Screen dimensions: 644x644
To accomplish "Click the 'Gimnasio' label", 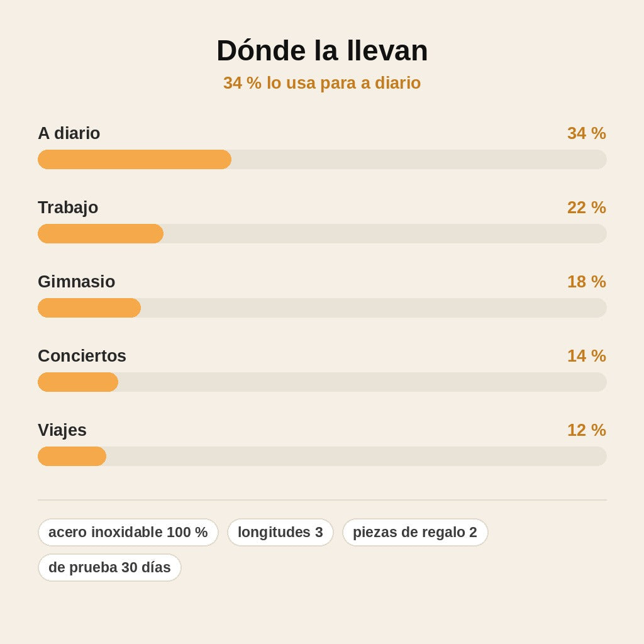I will tap(76, 282).
